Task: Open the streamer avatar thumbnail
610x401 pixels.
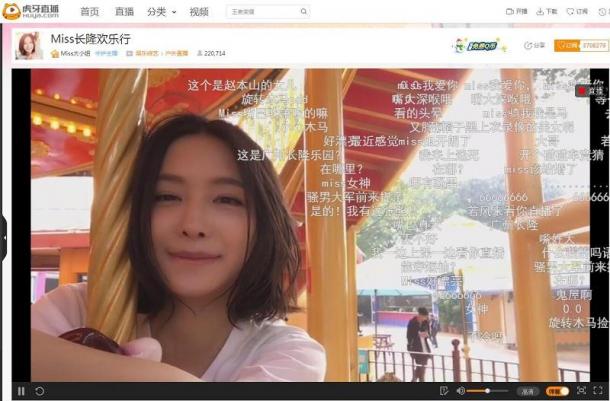Action: (x=29, y=46)
